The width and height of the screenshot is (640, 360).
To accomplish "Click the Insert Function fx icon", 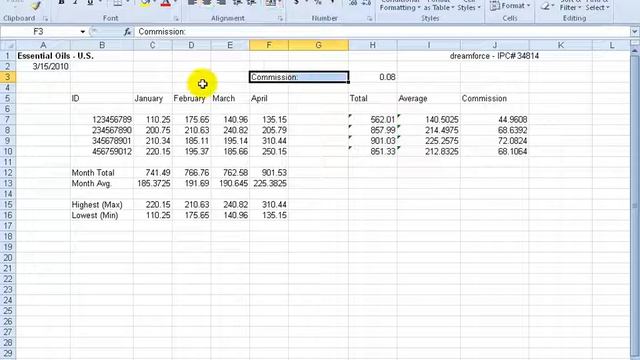I will (127, 31).
